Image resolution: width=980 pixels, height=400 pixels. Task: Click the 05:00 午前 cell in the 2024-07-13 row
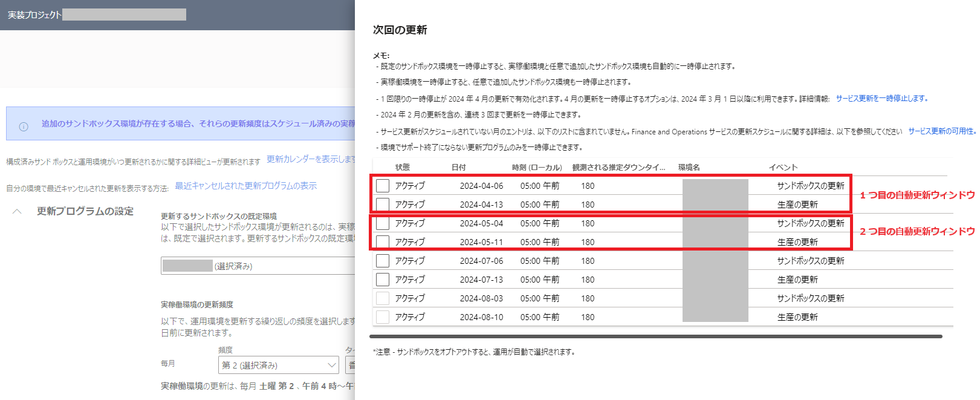click(x=540, y=280)
